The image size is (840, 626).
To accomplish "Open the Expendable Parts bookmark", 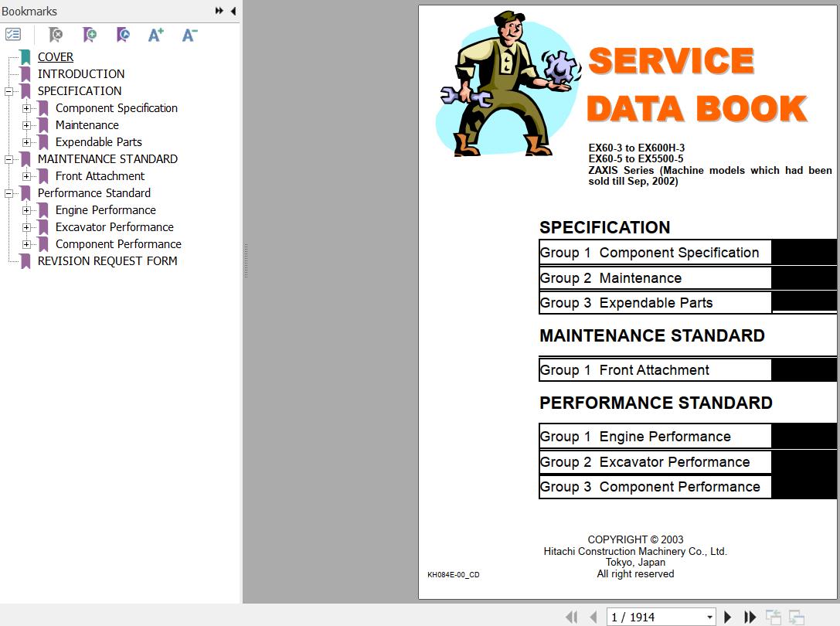I will 99,142.
